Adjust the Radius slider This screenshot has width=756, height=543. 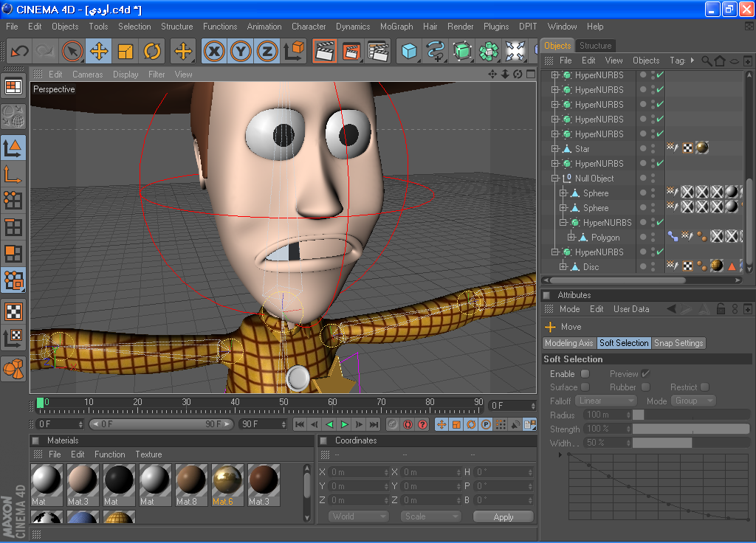pos(691,415)
